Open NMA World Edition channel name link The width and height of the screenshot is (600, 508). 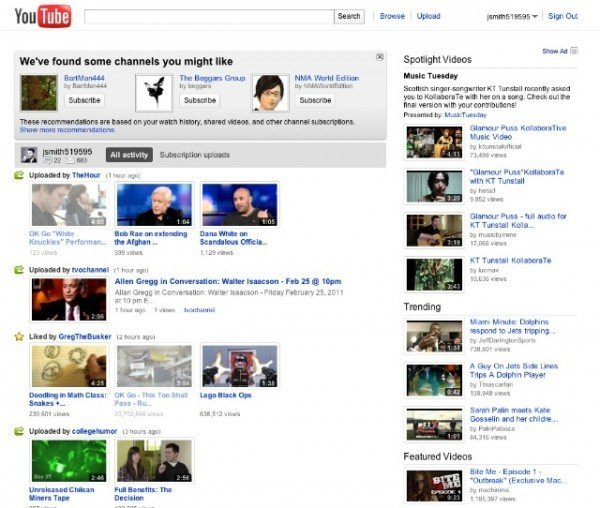coord(327,78)
